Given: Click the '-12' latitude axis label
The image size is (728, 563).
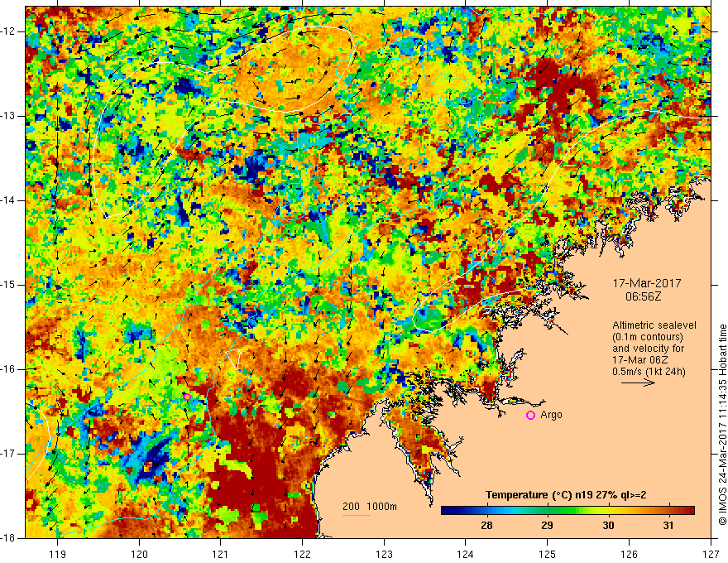Looking at the screenshot, I should [8, 31].
